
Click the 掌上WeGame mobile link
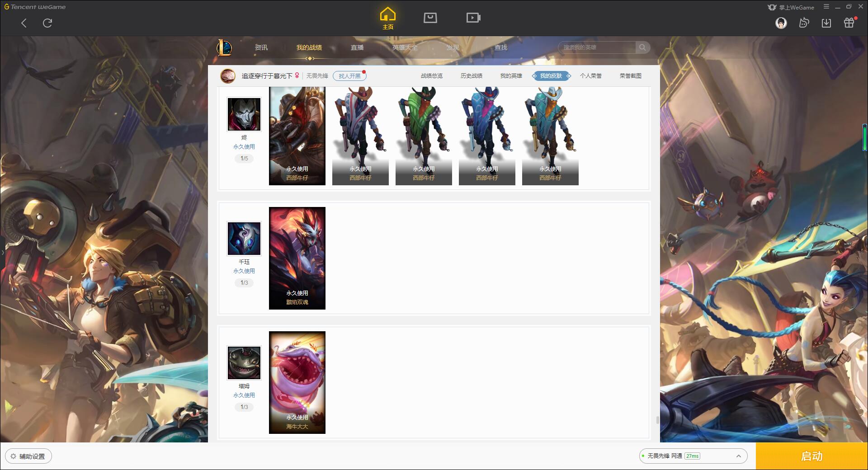[791, 7]
